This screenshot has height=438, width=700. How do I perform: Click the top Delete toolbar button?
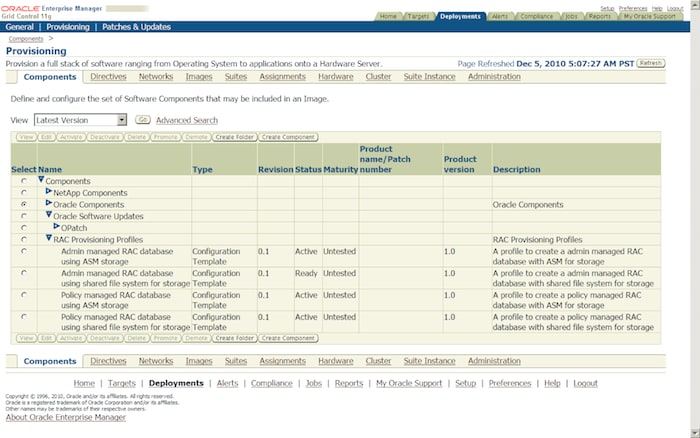[137, 137]
